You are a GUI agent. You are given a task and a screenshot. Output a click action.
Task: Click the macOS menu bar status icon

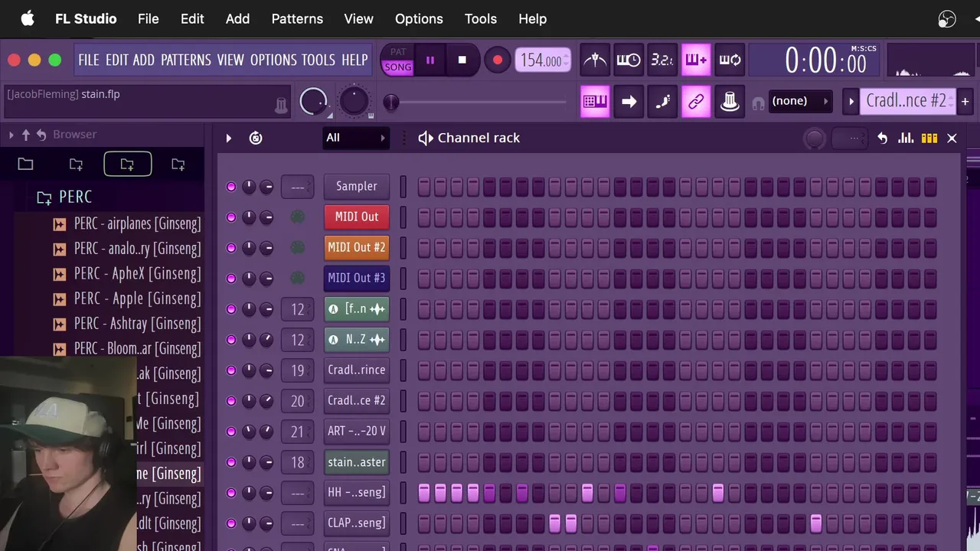point(947,19)
